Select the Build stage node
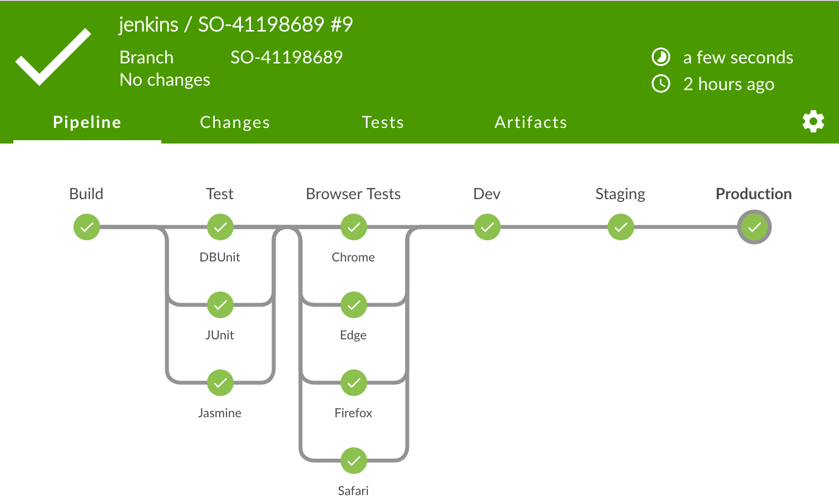The image size is (839, 504). click(x=87, y=227)
